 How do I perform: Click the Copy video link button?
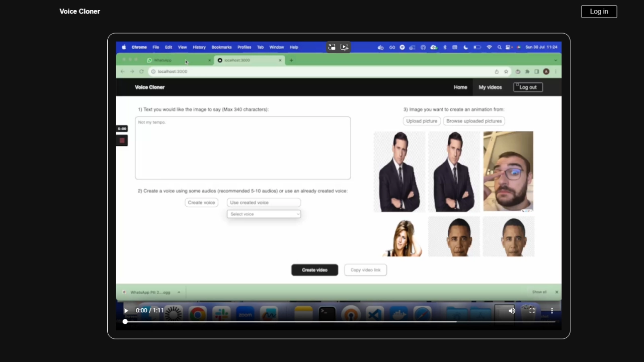click(x=365, y=270)
